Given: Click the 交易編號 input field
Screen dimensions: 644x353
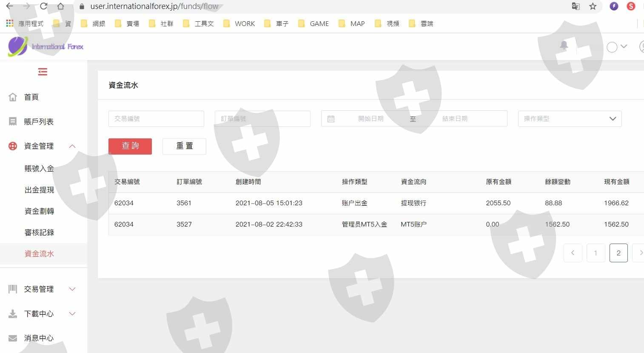Looking at the screenshot, I should click(x=156, y=119).
